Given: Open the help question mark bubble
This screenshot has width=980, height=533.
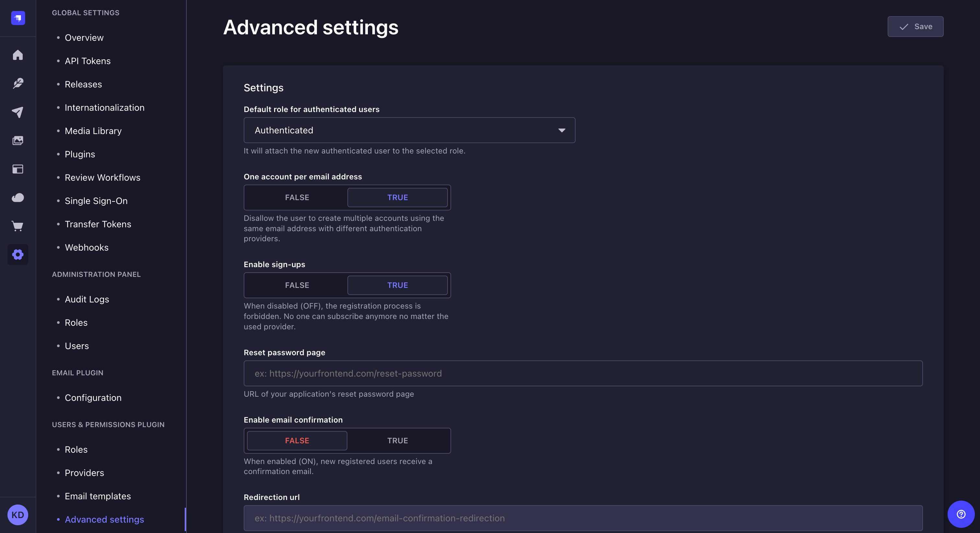Looking at the screenshot, I should point(961,515).
